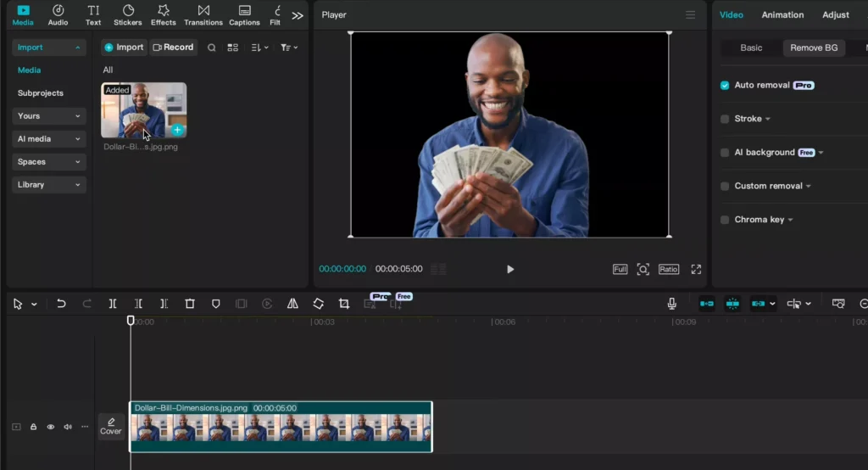Hide the track with eye icon
868x470 pixels.
pos(50,427)
